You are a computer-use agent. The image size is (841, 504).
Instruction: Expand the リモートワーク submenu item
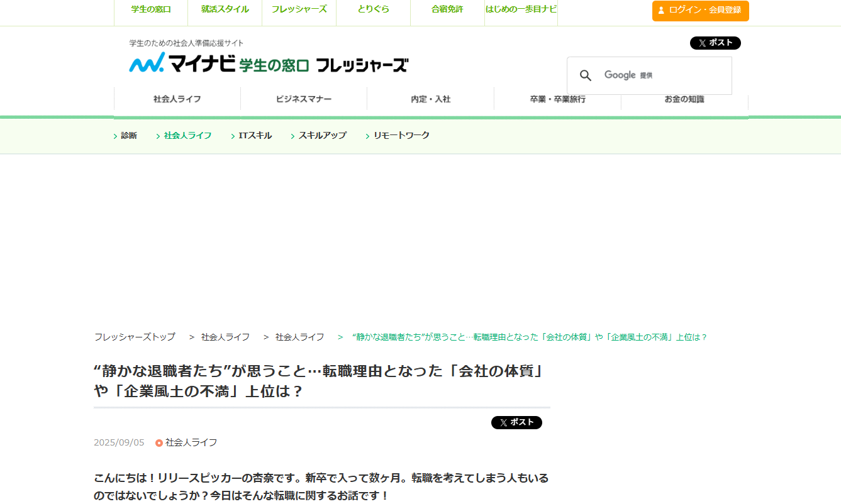tap(401, 136)
